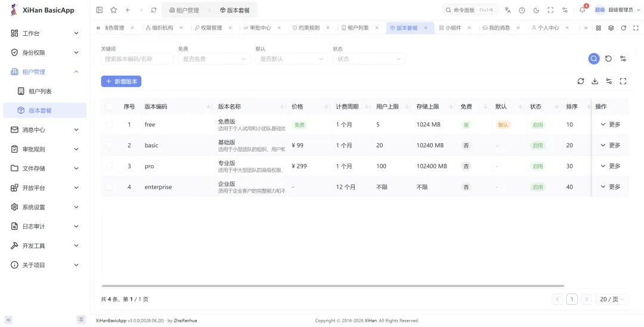
Task: Click blue search query button
Action: (593, 58)
